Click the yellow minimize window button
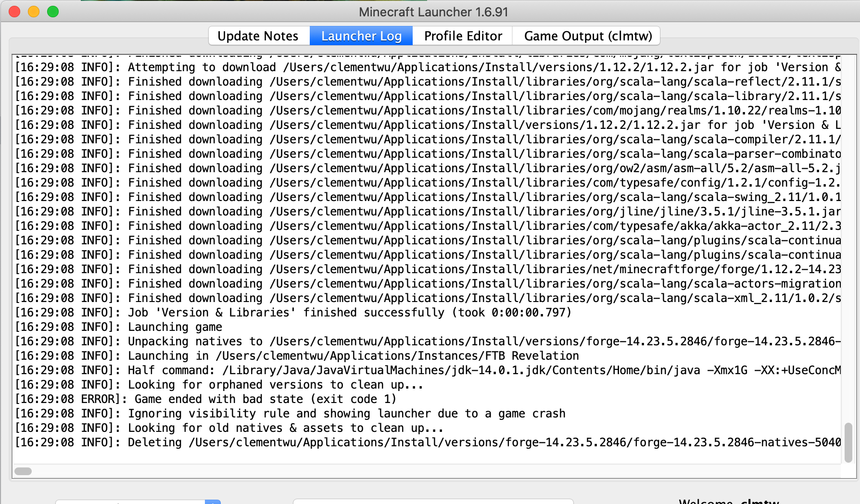 coord(34,12)
